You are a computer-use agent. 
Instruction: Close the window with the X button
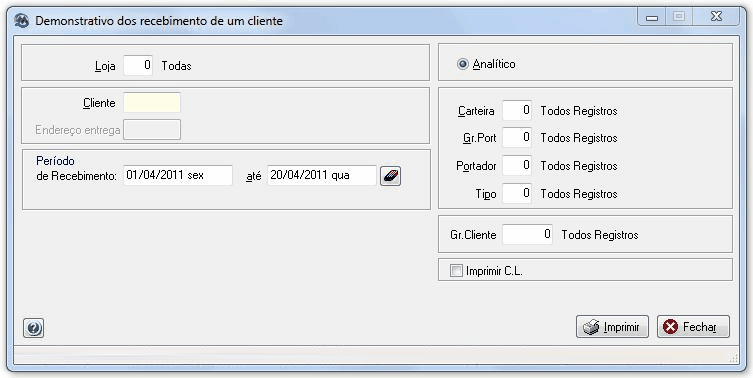(x=717, y=17)
